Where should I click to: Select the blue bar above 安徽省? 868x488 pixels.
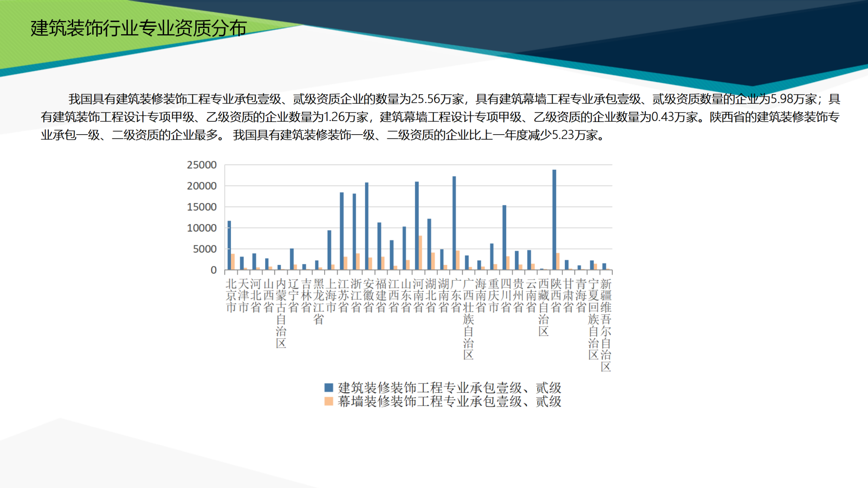[x=367, y=226]
